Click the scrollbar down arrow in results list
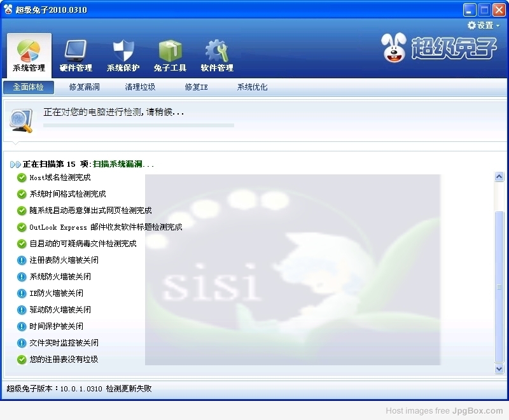 499,368
